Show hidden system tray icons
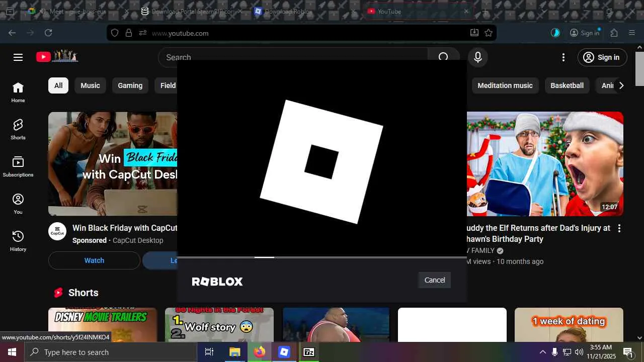Viewport: 644px width, 362px height. click(542, 352)
